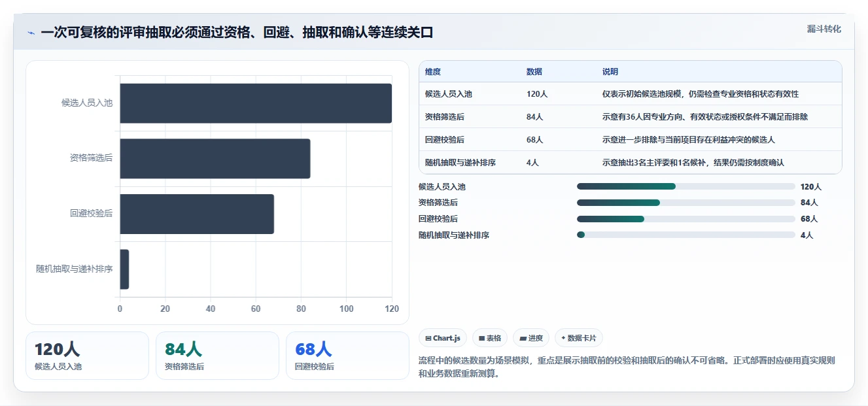Viewport: 868px width, 406px height.
Task: Click description starting 示意有36人因专业方向
Action: pyautogui.click(x=705, y=117)
